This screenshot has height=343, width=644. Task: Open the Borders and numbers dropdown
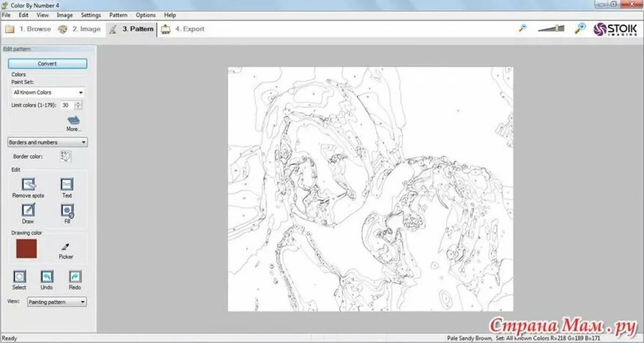[48, 142]
